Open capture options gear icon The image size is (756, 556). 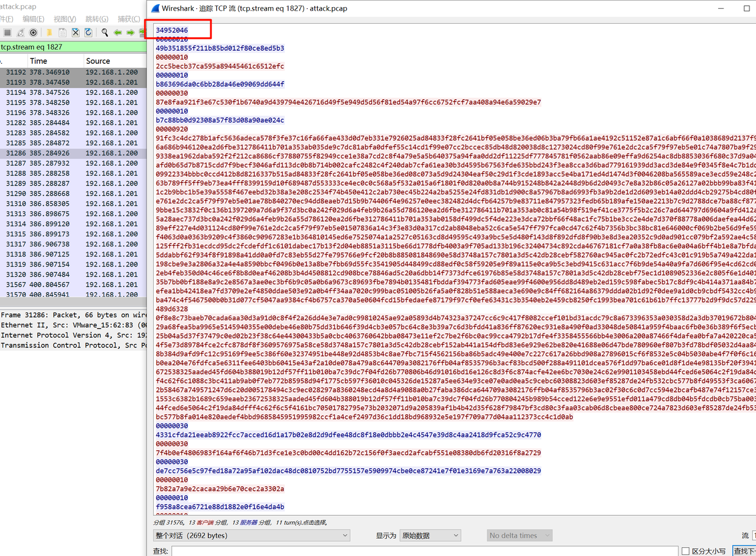(x=34, y=32)
